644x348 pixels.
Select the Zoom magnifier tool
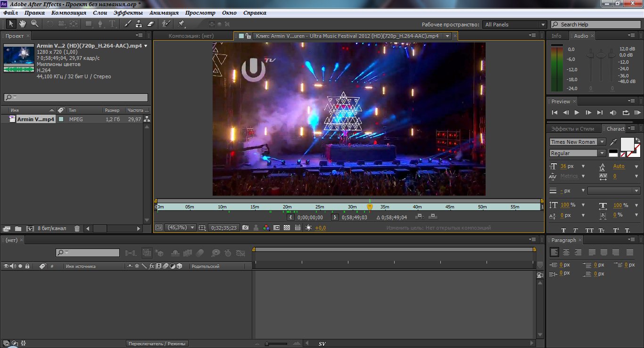pyautogui.click(x=34, y=24)
